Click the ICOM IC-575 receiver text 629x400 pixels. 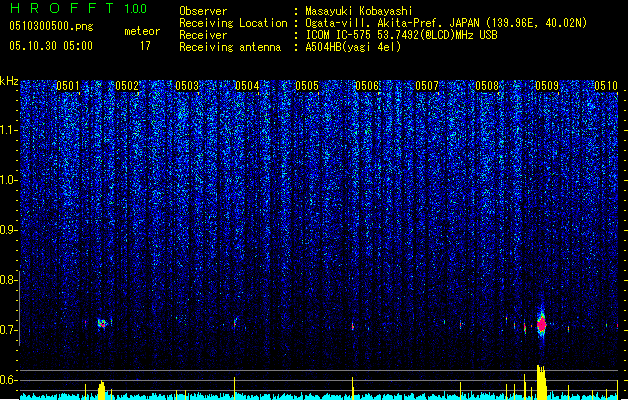[x=401, y=35]
